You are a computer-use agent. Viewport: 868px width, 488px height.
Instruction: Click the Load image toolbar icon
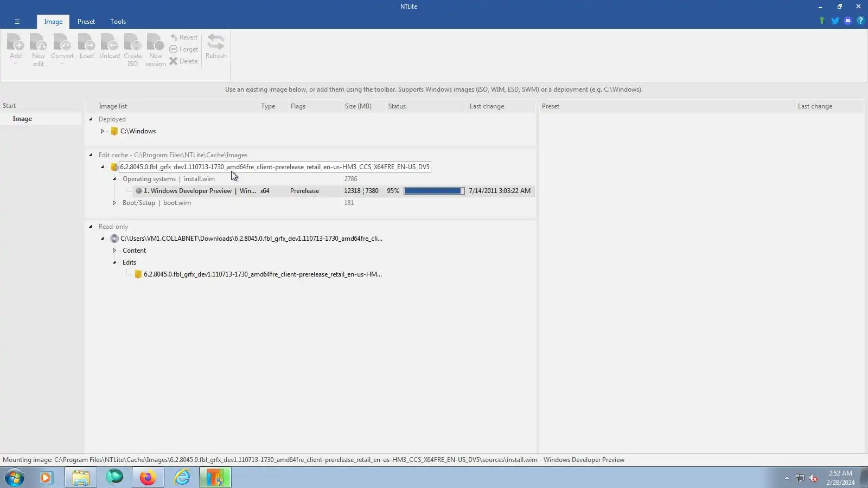(87, 47)
